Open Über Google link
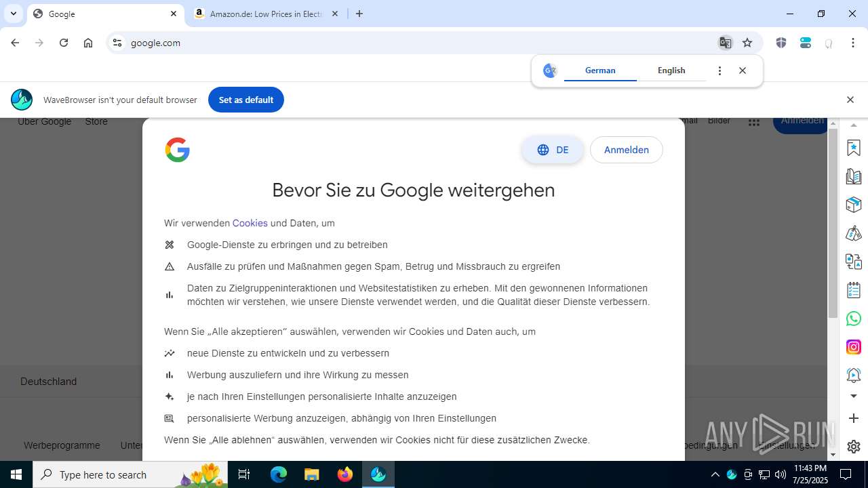 click(x=45, y=122)
